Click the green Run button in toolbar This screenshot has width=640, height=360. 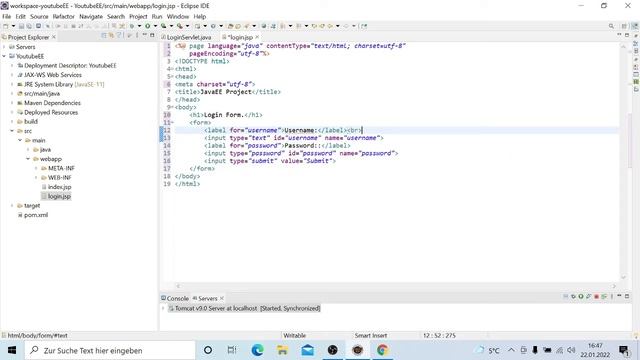(147, 26)
